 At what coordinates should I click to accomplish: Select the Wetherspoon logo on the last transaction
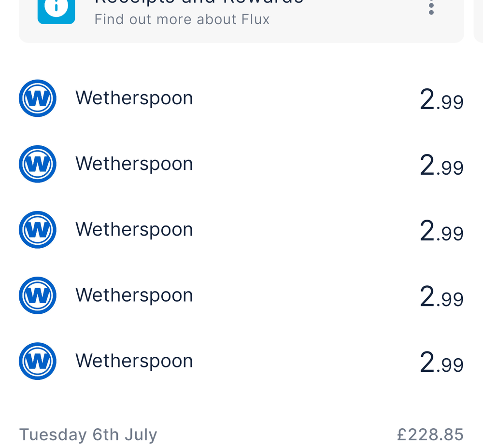(38, 361)
